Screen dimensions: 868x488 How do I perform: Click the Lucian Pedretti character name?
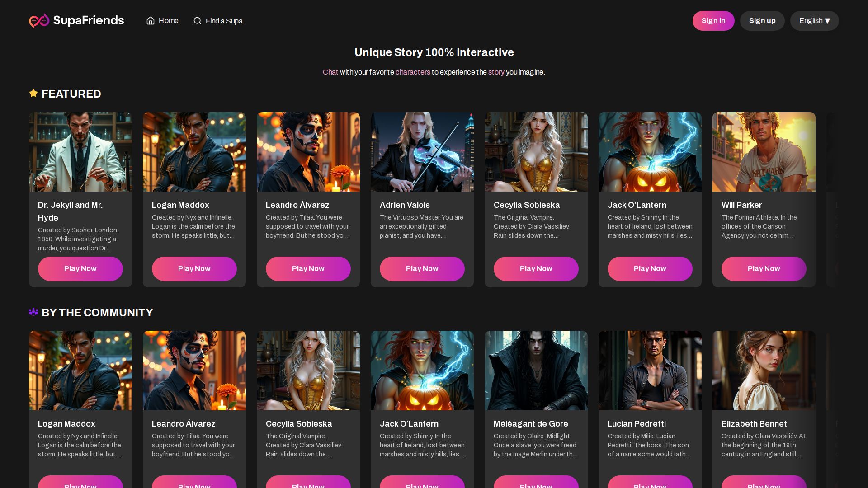pyautogui.click(x=637, y=424)
